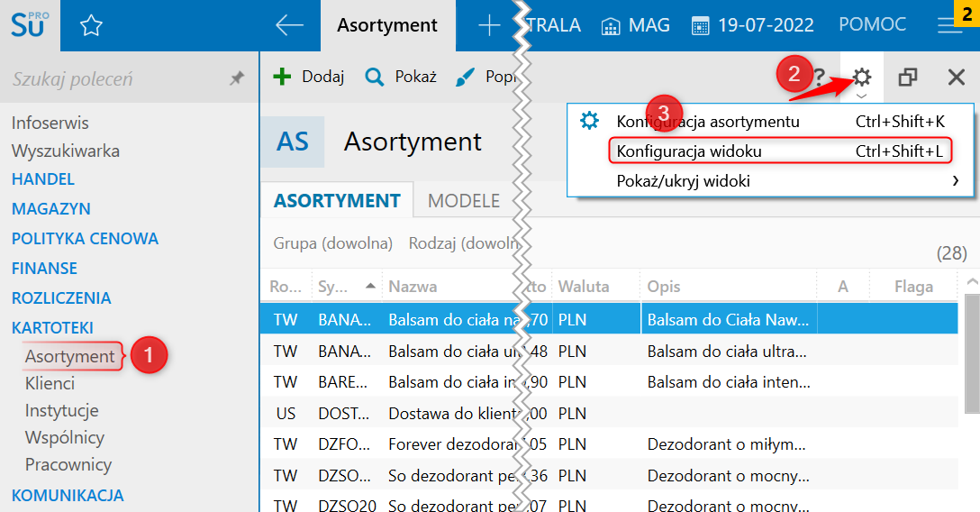Switch to the ASORTYMENT list tab
The height and width of the screenshot is (512, 980).
click(337, 200)
